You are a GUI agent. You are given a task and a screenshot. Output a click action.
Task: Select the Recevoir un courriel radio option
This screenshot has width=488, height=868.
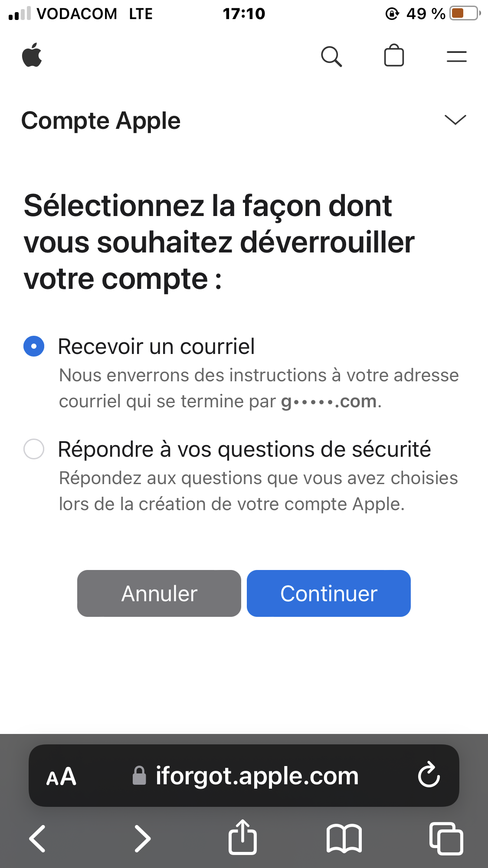(x=34, y=346)
